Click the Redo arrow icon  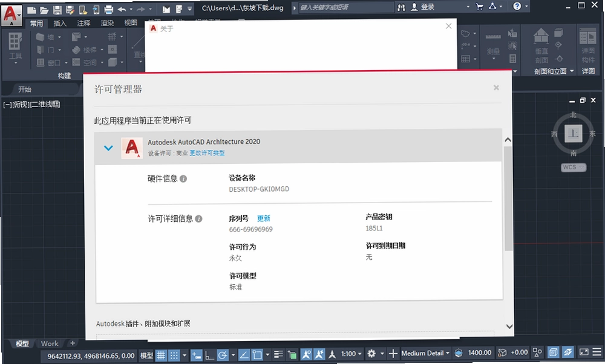(x=141, y=9)
